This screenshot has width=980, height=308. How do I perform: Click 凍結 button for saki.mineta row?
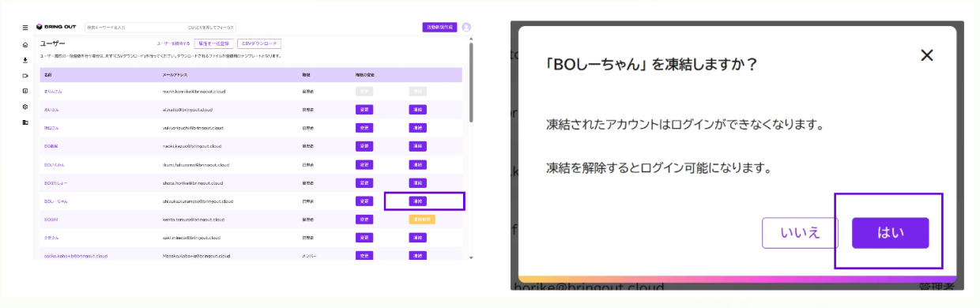point(417,237)
